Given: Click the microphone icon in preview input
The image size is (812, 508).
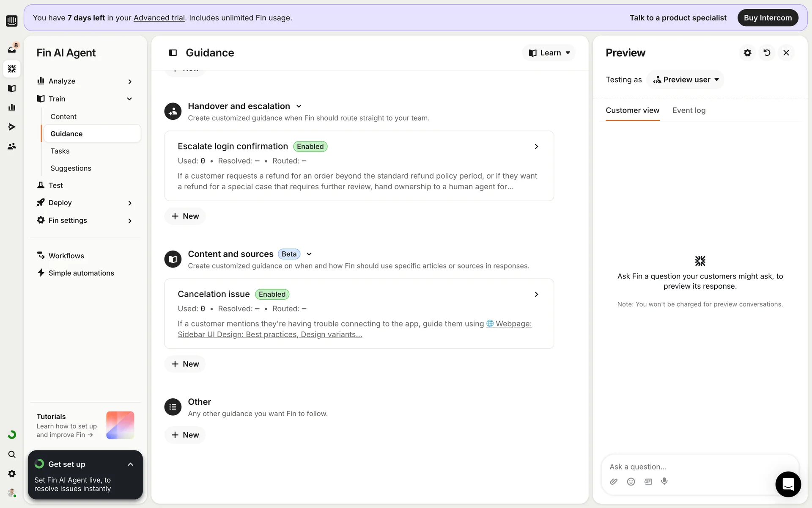Looking at the screenshot, I should [664, 481].
